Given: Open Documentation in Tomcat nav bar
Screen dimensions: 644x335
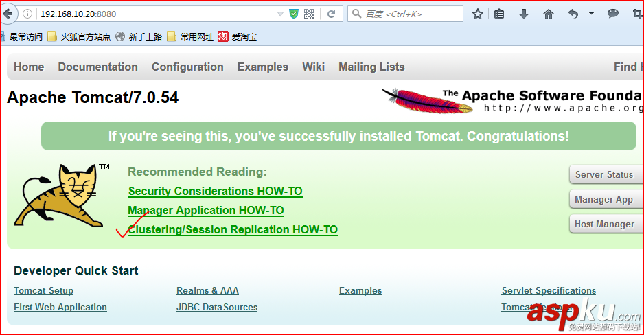Looking at the screenshot, I should (x=97, y=67).
